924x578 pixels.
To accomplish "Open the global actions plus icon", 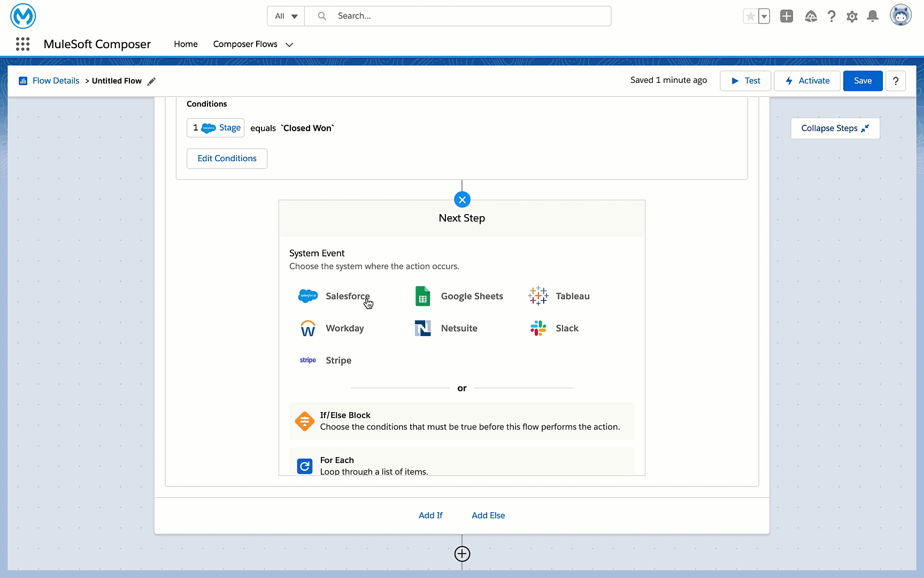I will tap(787, 16).
